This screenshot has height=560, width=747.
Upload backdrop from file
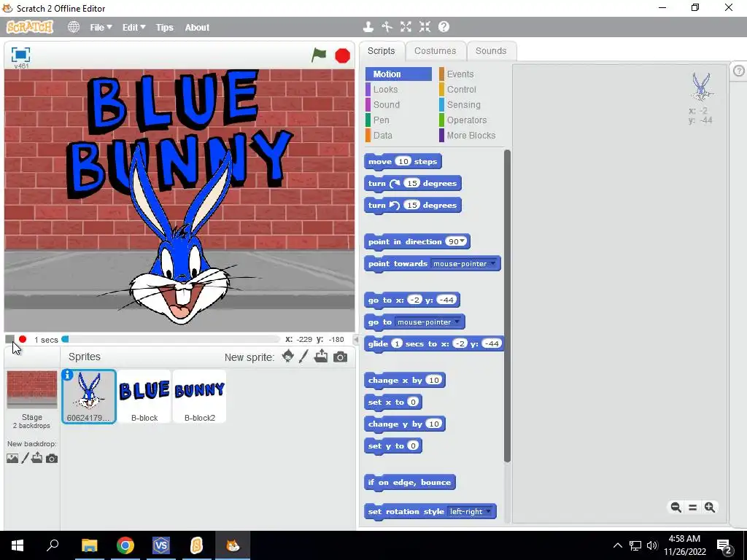click(x=36, y=458)
